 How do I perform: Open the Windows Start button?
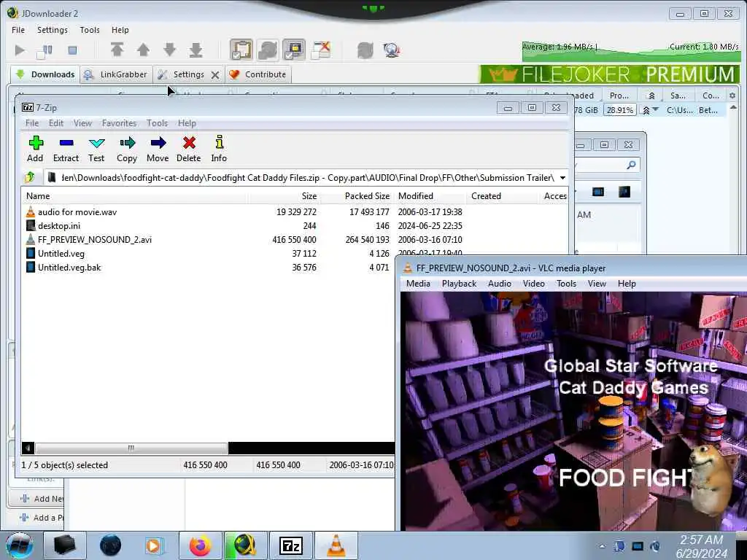click(20, 545)
